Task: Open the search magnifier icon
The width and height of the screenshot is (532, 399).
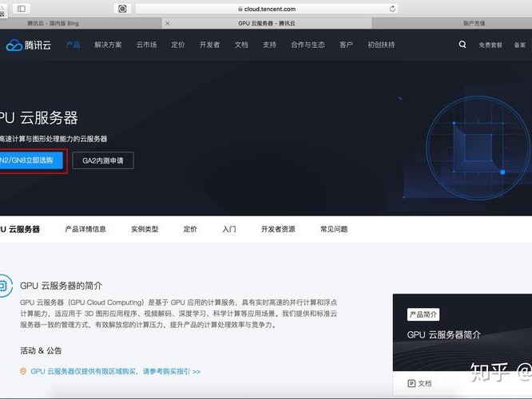Action: (x=463, y=45)
